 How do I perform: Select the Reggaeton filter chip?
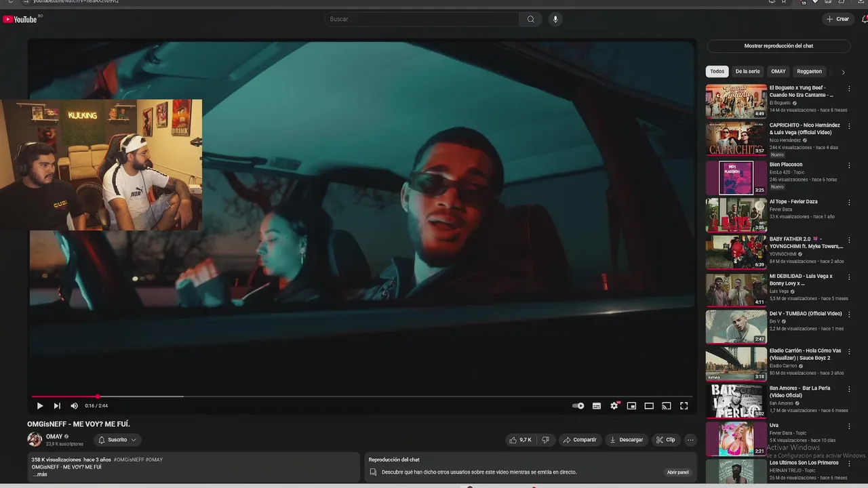pyautogui.click(x=809, y=71)
